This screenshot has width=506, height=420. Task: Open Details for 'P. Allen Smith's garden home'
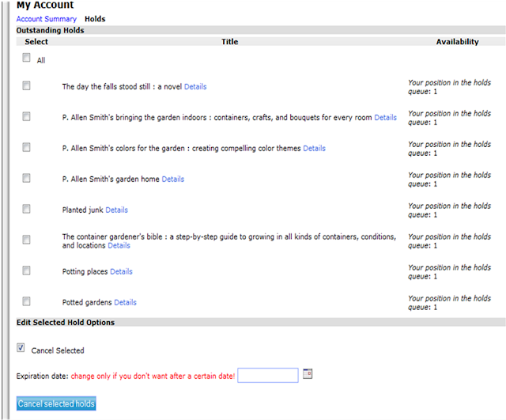(172, 180)
